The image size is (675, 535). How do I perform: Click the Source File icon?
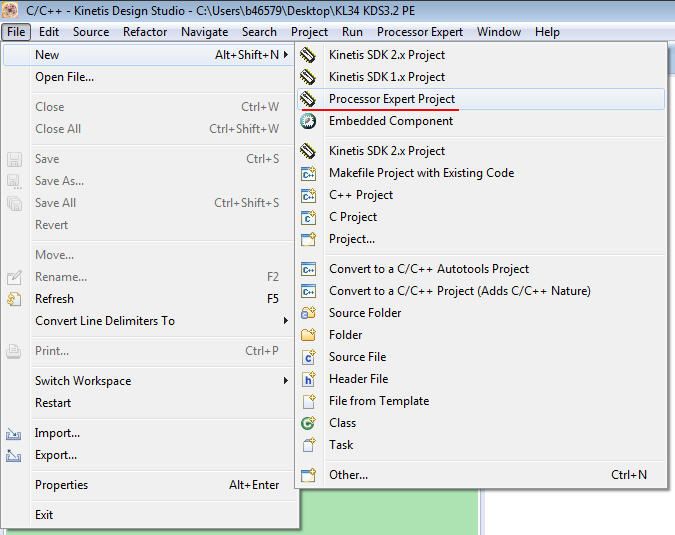(308, 357)
